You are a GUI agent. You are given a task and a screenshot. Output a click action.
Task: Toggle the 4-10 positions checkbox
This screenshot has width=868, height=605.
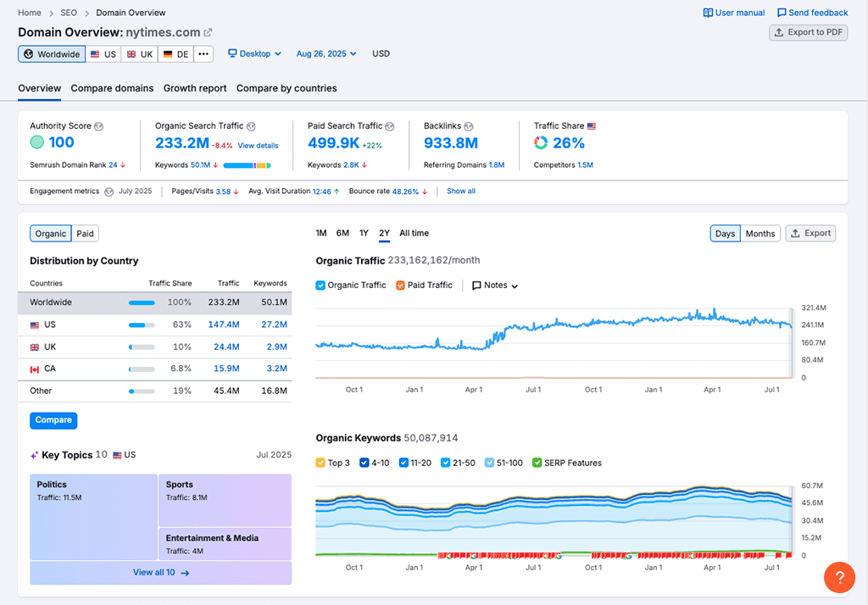click(364, 463)
